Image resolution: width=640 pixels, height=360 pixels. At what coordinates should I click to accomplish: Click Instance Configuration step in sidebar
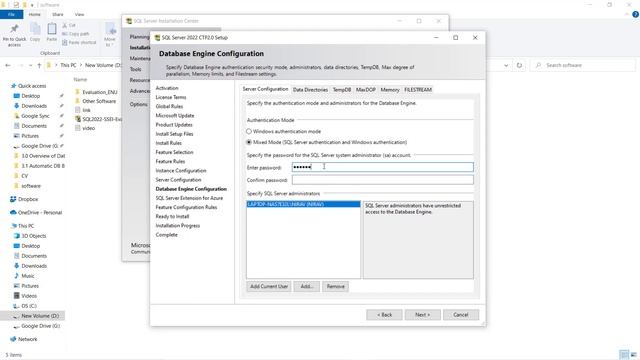point(180,171)
